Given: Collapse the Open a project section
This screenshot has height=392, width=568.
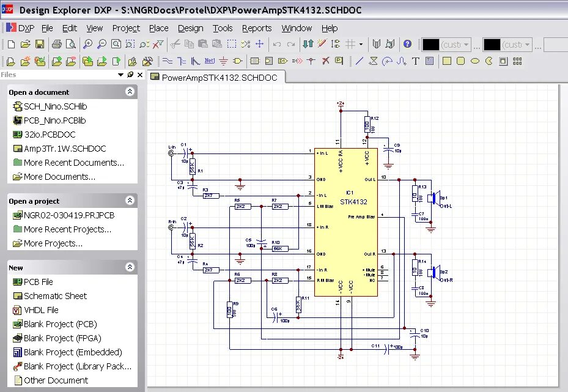Looking at the screenshot, I should tap(130, 201).
